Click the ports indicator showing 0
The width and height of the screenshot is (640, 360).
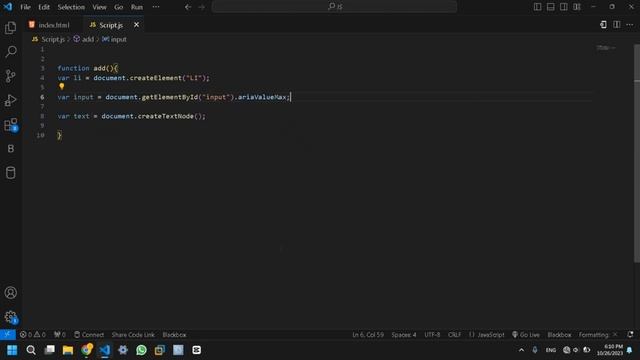(60, 335)
